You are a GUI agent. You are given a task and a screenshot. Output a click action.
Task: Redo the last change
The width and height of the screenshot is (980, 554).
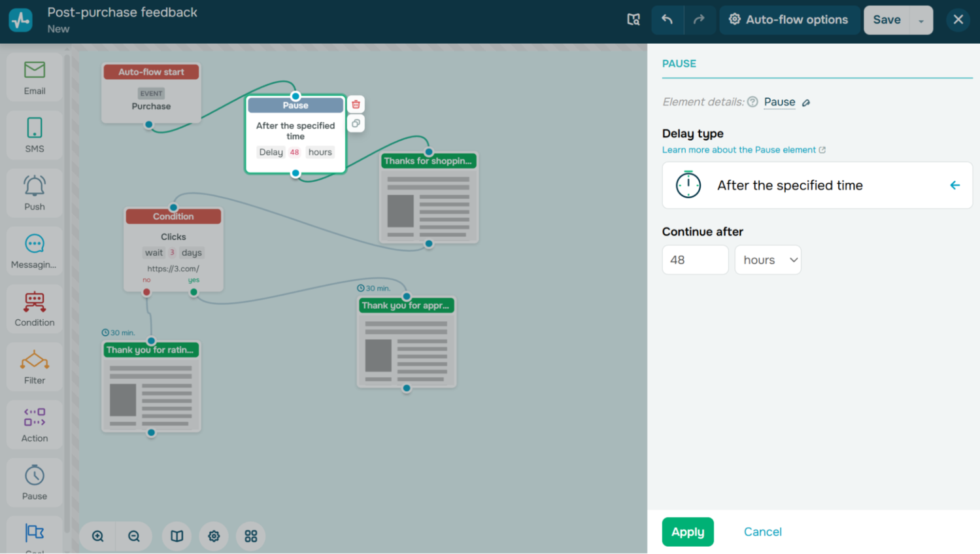(699, 20)
